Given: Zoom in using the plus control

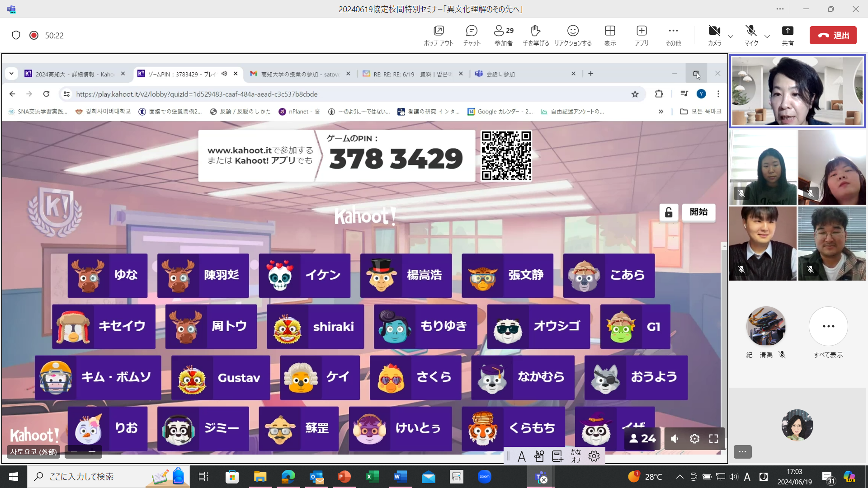Looking at the screenshot, I should click(92, 451).
